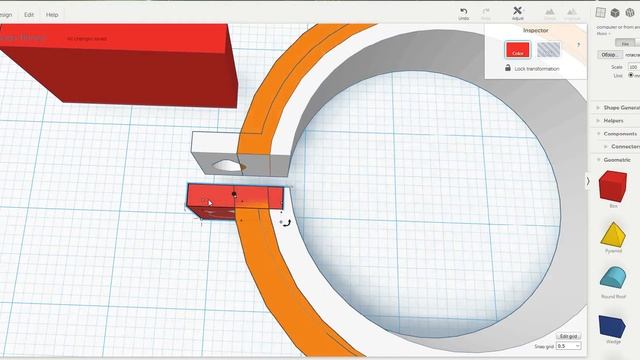
Task: Click the black height handle on red box
Action: point(234,194)
